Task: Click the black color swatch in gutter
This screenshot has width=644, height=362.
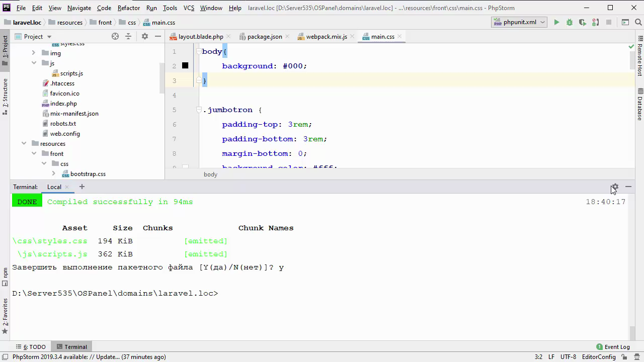Action: (x=185, y=65)
